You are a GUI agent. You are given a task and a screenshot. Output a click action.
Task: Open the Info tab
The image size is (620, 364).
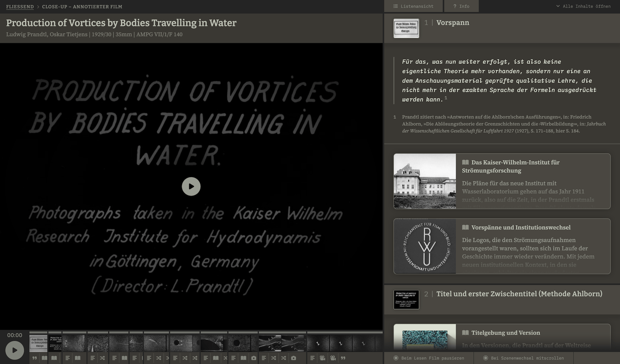[x=461, y=6]
